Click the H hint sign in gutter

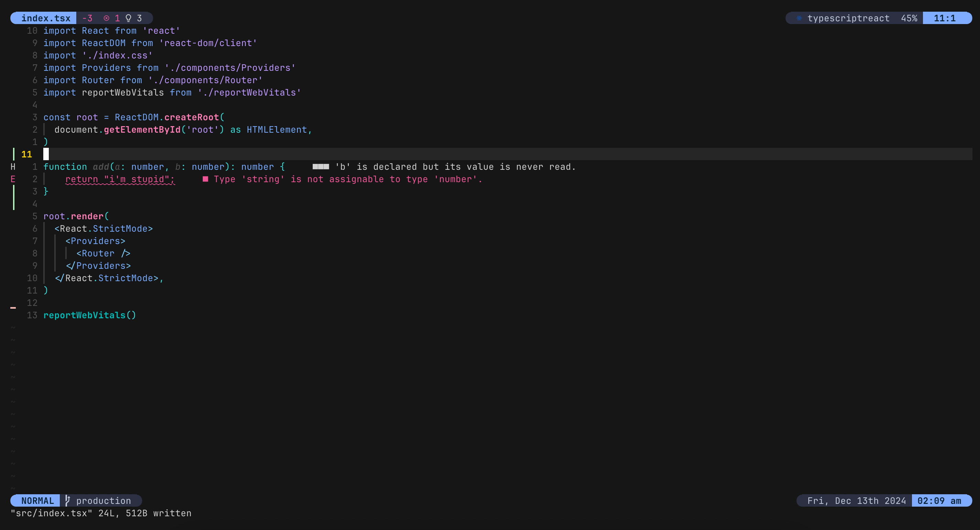13,167
